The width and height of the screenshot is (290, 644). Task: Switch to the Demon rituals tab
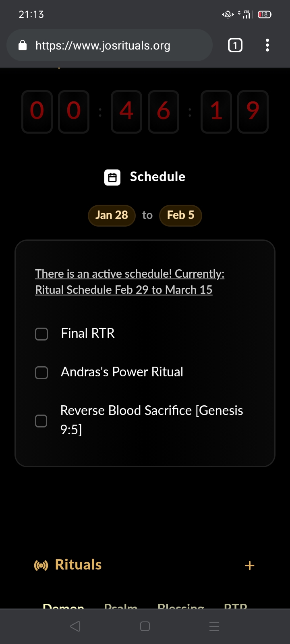[63, 605]
